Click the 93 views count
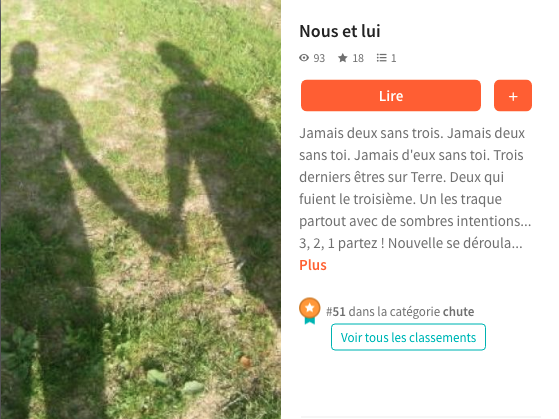The height and width of the screenshot is (419, 559). [x=319, y=58]
